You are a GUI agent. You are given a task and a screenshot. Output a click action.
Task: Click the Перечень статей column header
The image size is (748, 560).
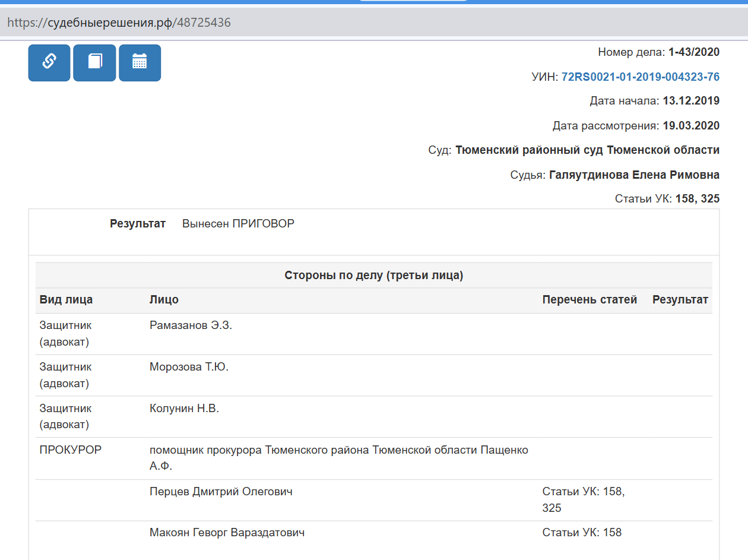(x=589, y=300)
